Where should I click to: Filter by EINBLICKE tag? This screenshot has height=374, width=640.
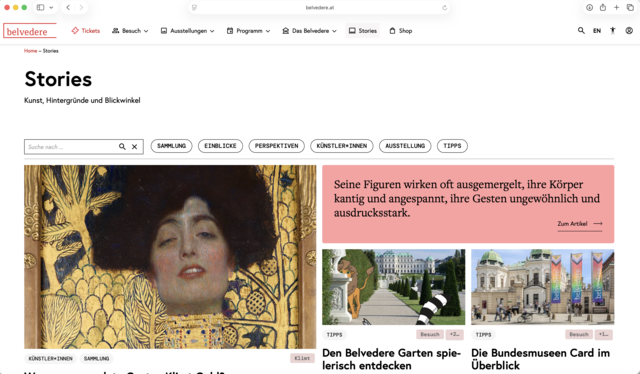(x=220, y=146)
